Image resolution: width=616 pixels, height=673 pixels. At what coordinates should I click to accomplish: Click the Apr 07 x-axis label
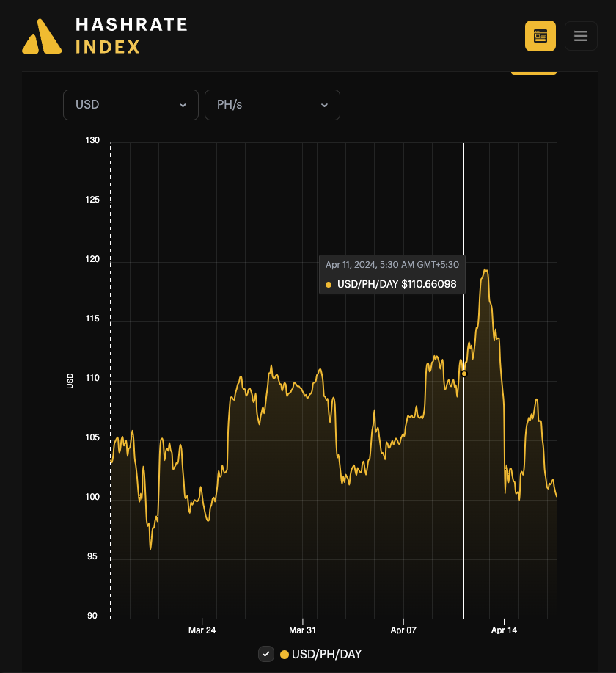tap(403, 630)
